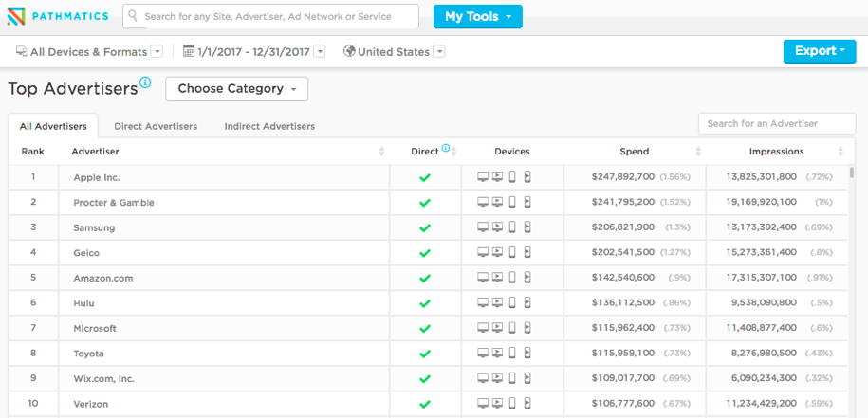Open the Apple Inc. advertiser link
This screenshot has width=868, height=418.
click(x=97, y=178)
